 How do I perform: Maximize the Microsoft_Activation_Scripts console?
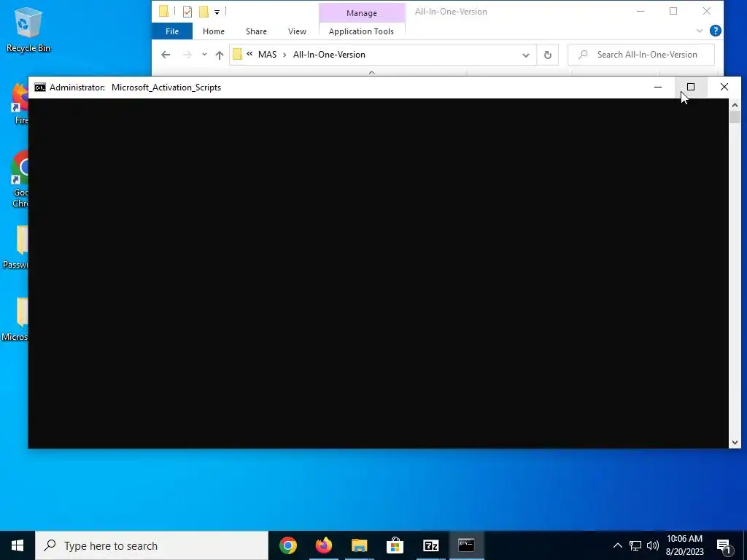[x=691, y=87]
